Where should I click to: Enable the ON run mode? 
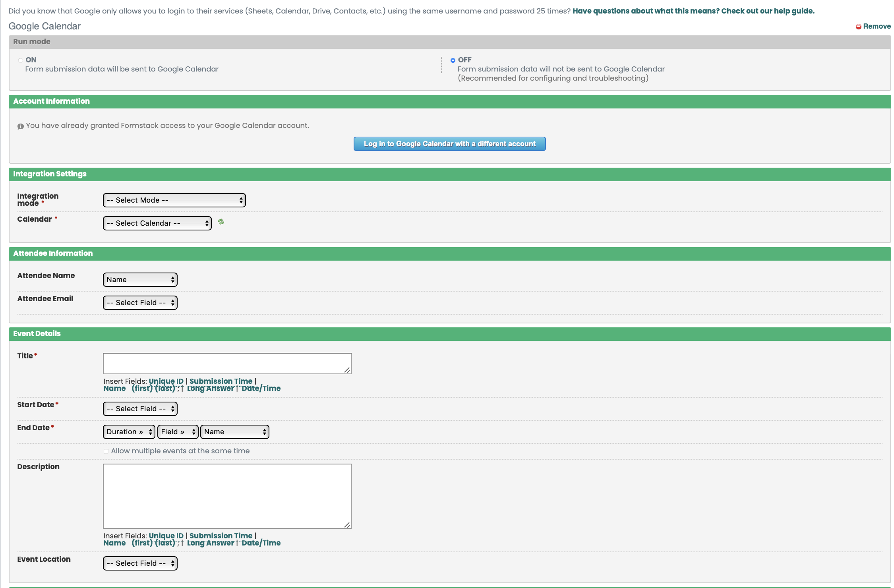click(x=20, y=60)
